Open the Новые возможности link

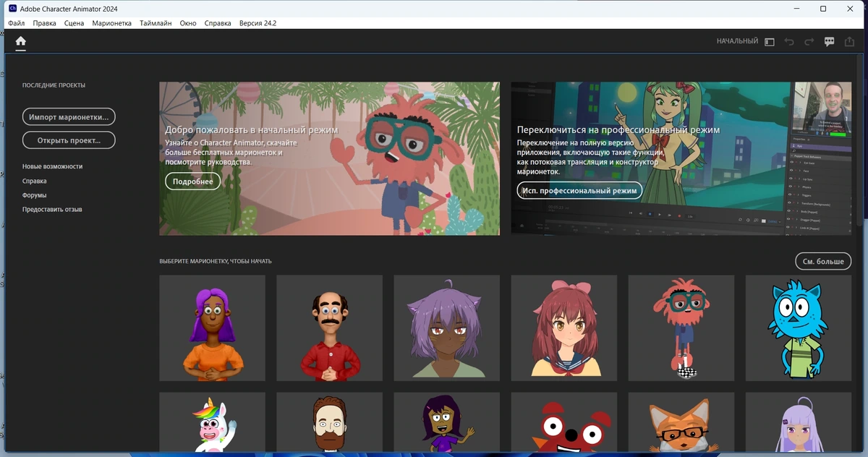52,166
